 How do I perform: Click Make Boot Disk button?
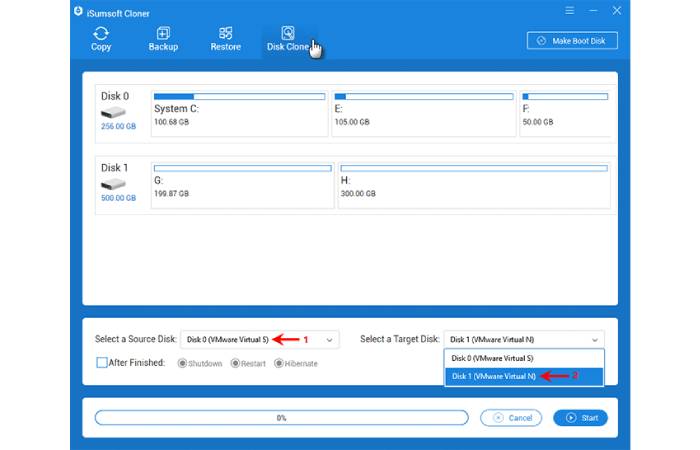tap(572, 41)
